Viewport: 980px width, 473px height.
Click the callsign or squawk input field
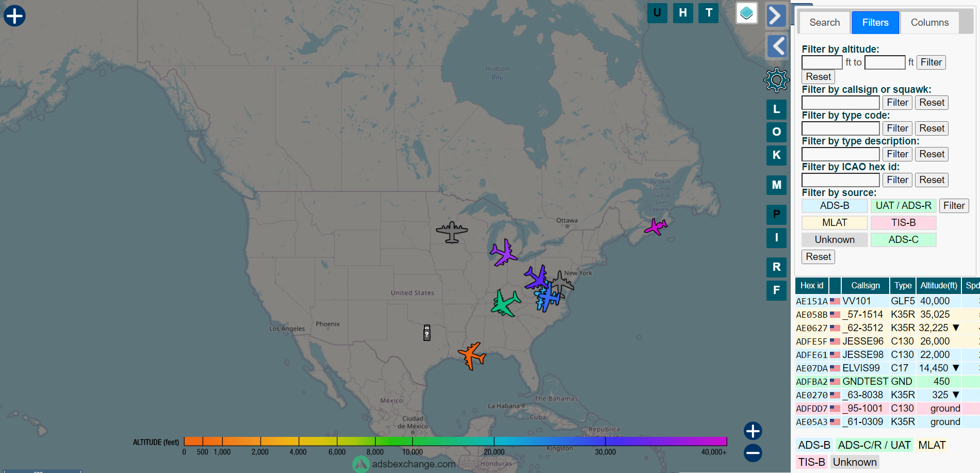coord(841,103)
